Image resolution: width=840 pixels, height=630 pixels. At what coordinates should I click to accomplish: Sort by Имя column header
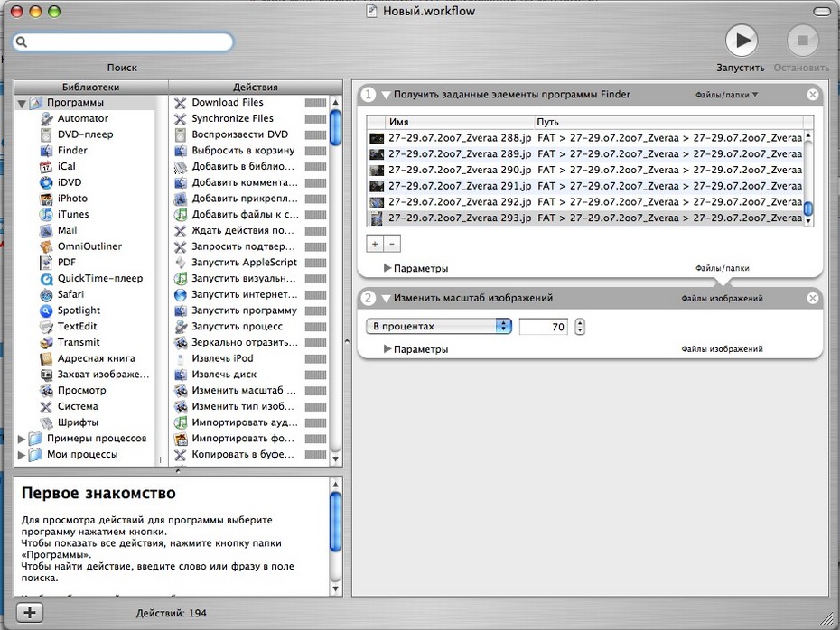tap(460, 122)
